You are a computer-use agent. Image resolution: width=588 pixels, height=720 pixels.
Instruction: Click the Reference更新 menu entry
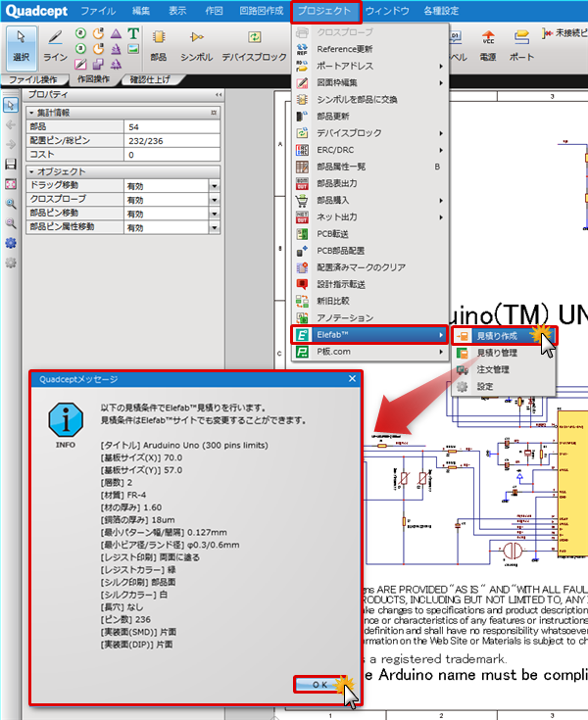coord(370,49)
